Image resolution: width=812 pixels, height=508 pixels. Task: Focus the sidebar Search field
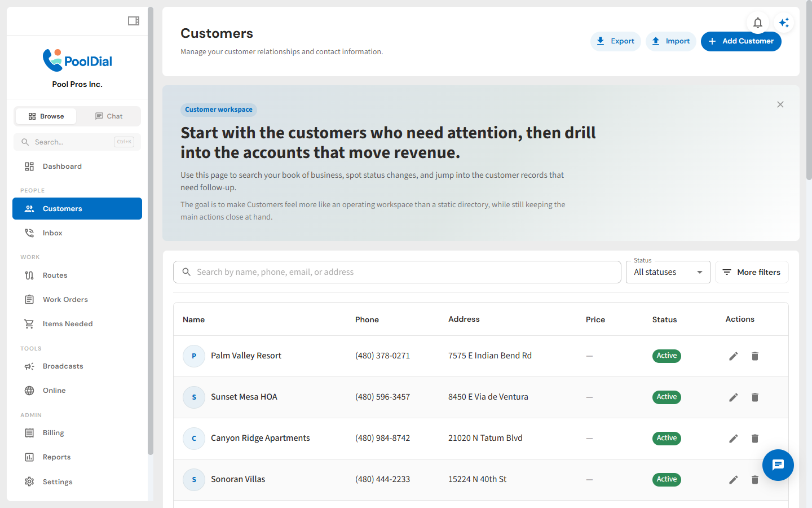(x=77, y=142)
